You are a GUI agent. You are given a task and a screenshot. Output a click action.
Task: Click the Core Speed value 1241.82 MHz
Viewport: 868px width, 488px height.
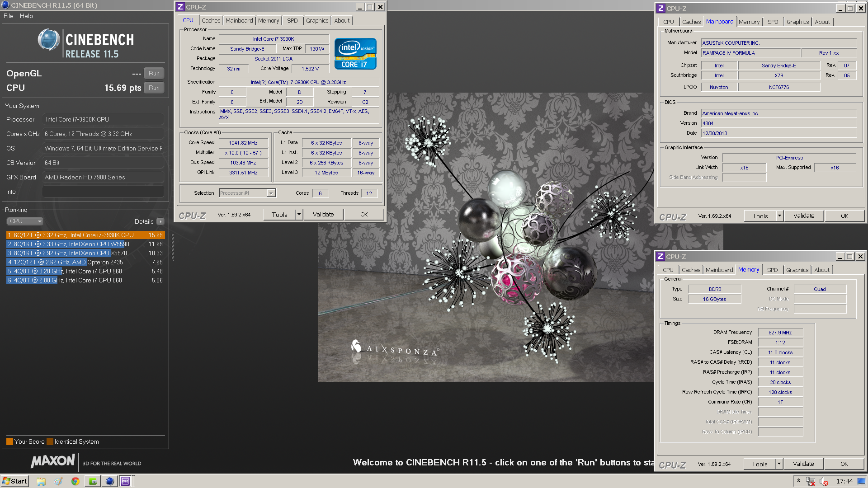tap(243, 143)
